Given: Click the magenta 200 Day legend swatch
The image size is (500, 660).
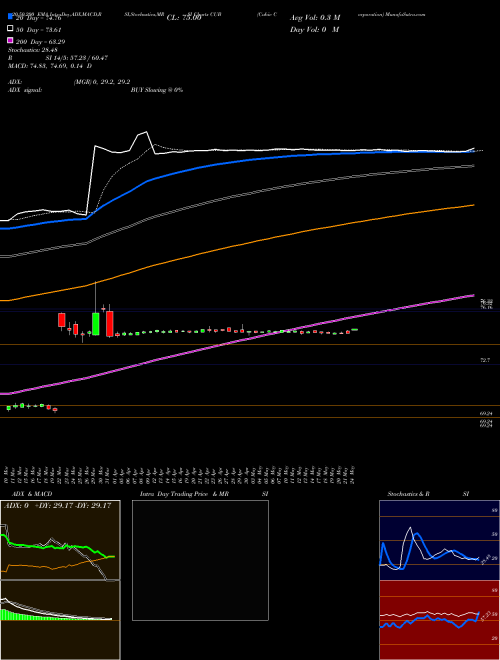Looking at the screenshot, I should (x=10, y=41).
